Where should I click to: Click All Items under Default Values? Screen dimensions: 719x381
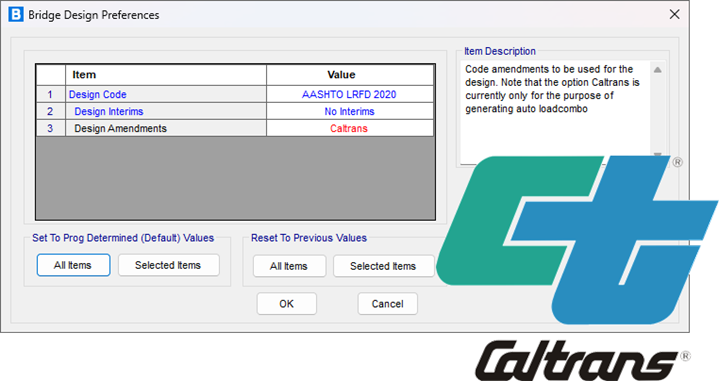[73, 265]
